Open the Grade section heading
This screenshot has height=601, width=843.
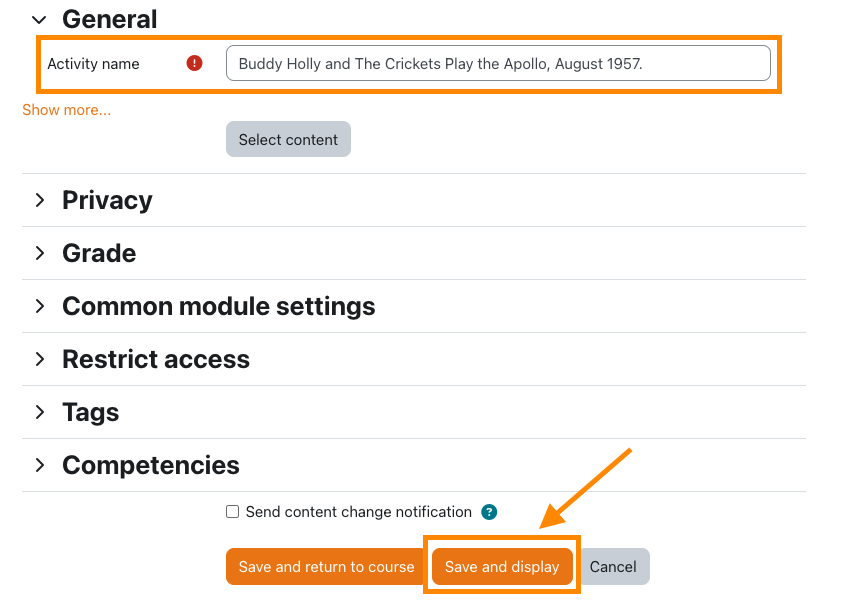pos(99,253)
